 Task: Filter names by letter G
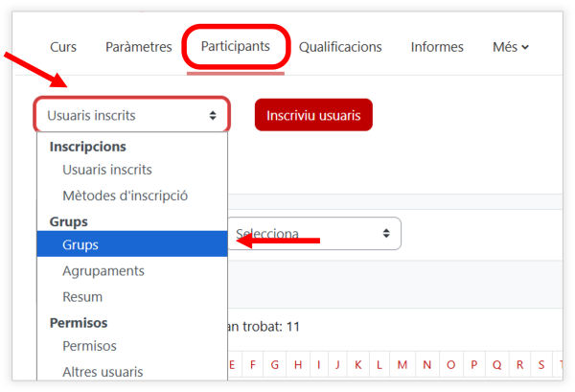[x=275, y=365]
